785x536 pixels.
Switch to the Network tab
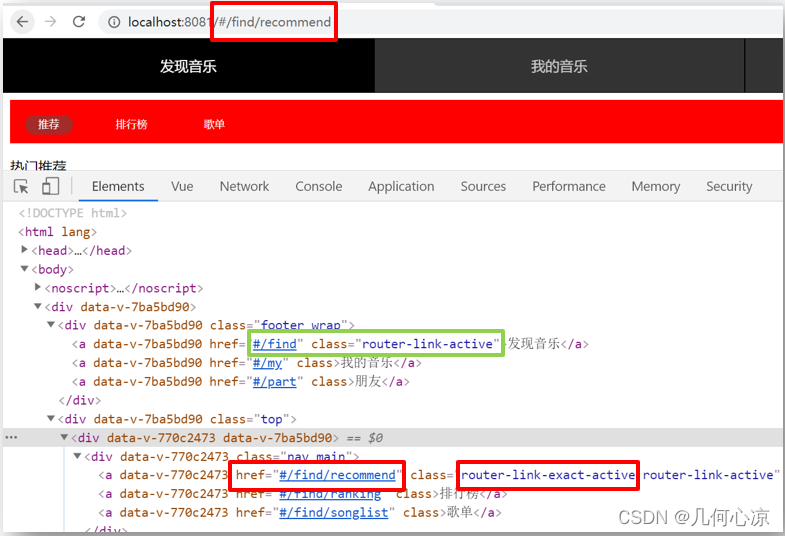[244, 186]
